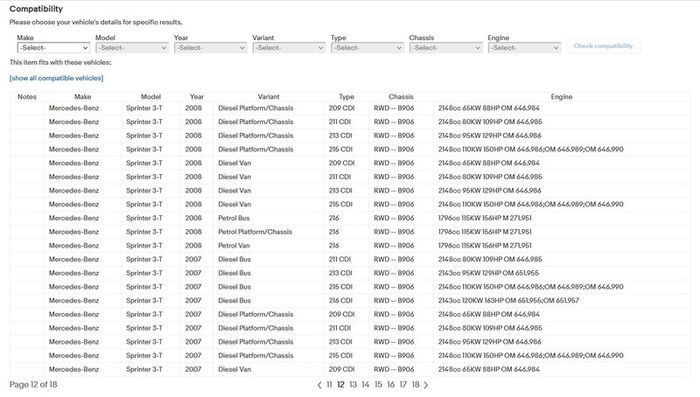This screenshot has height=397, width=700.
Task: Go to page 15
Action: coord(378,384)
